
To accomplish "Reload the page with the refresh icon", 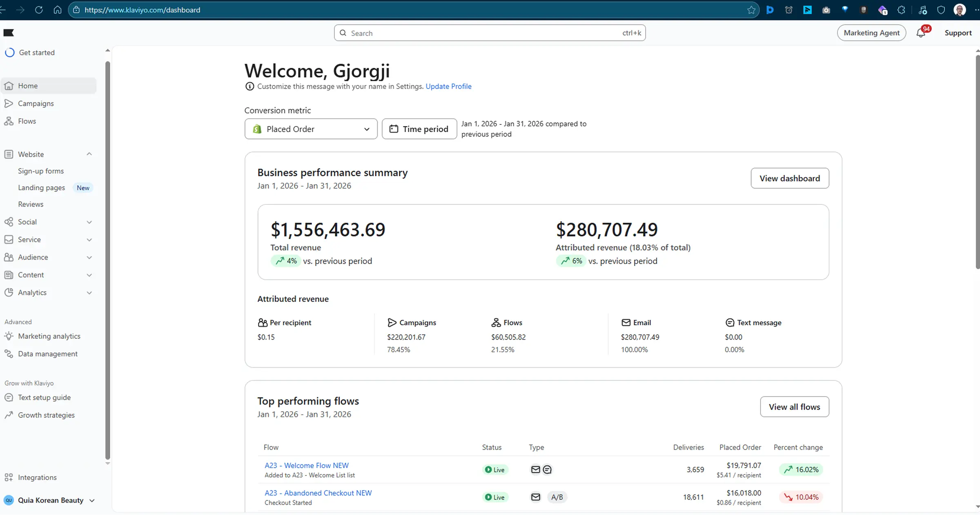I will tap(39, 10).
